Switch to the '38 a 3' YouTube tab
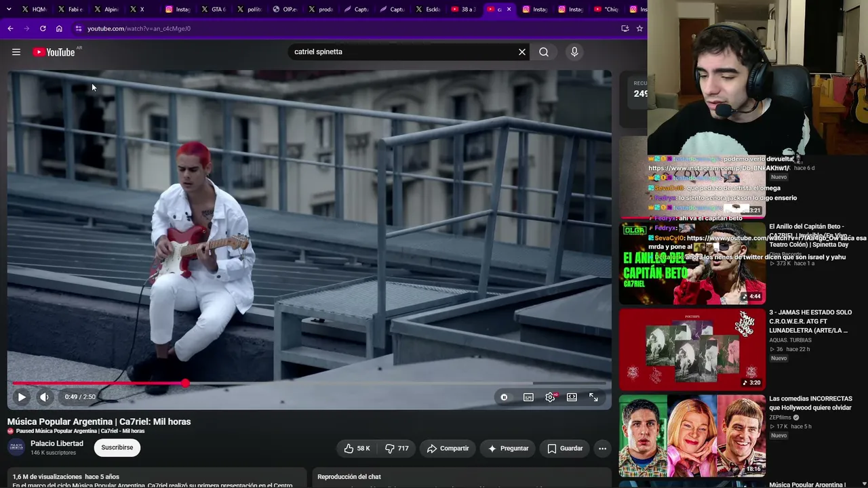Image resolution: width=868 pixels, height=488 pixels. coord(464,9)
